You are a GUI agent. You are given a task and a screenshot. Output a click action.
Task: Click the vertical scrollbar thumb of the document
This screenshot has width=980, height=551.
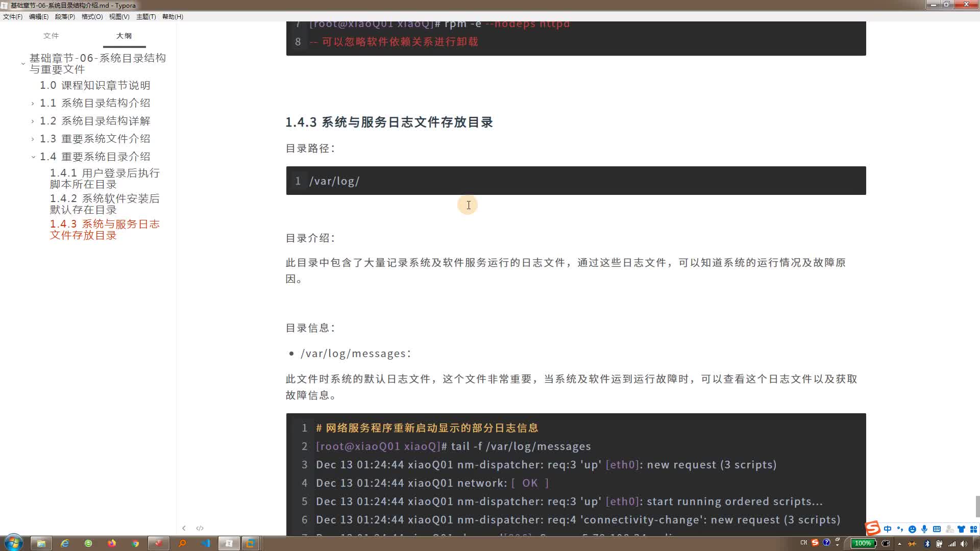pyautogui.click(x=977, y=506)
